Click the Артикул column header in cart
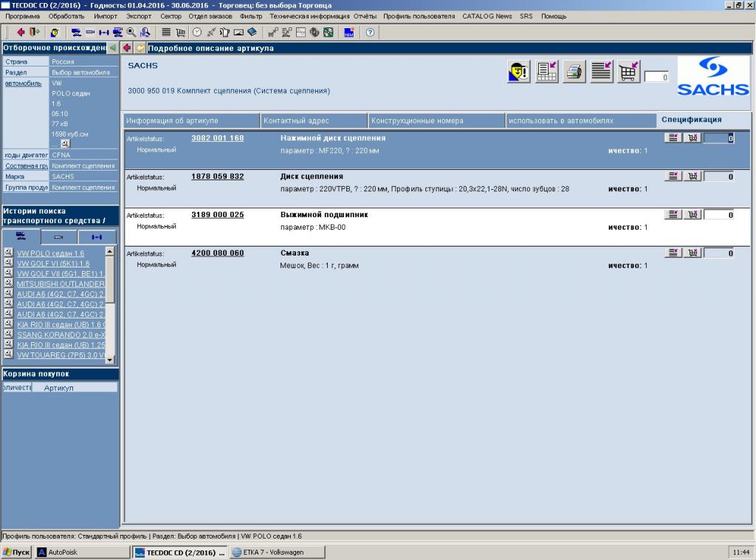Screen dimensions: 756x560 (75, 387)
